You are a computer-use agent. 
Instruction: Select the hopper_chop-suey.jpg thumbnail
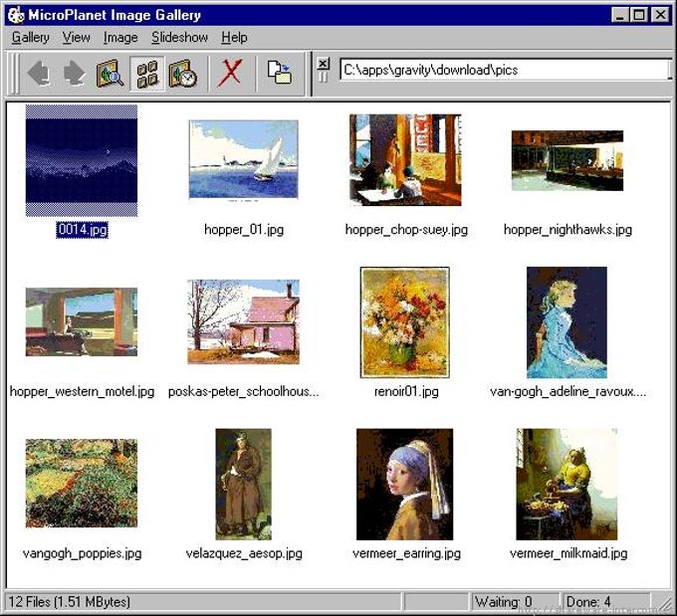(x=405, y=159)
